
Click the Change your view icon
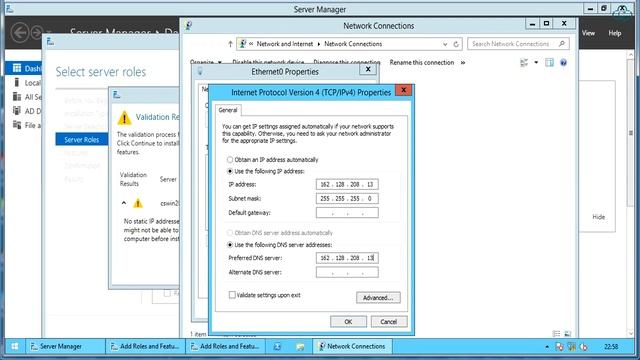[x=524, y=62]
